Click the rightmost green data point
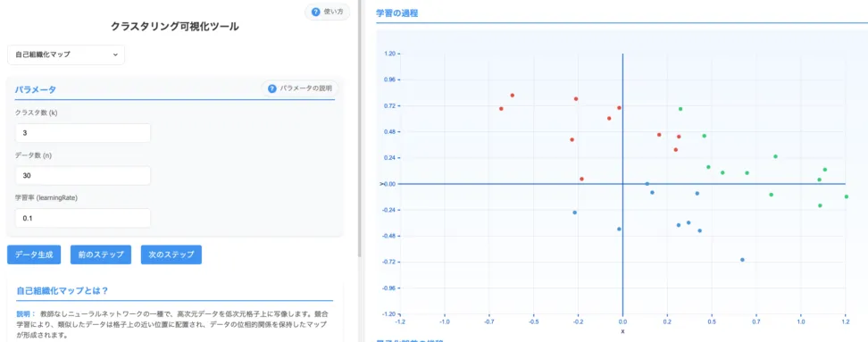The image size is (868, 342). pos(847,196)
